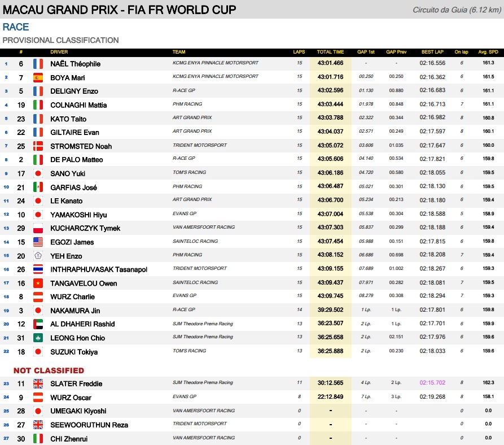504x445 pixels.
Task: Click SJM Theodore Prema Racing in SLATER row
Action: [203, 382]
